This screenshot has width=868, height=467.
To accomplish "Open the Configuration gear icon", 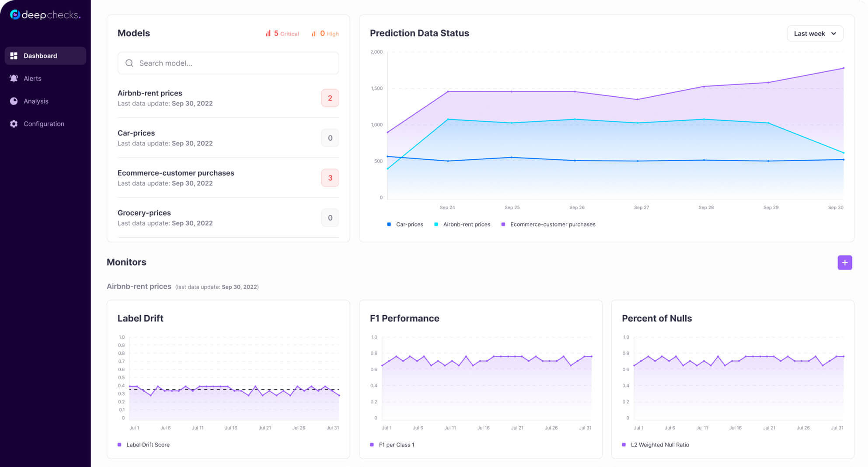I will click(14, 124).
